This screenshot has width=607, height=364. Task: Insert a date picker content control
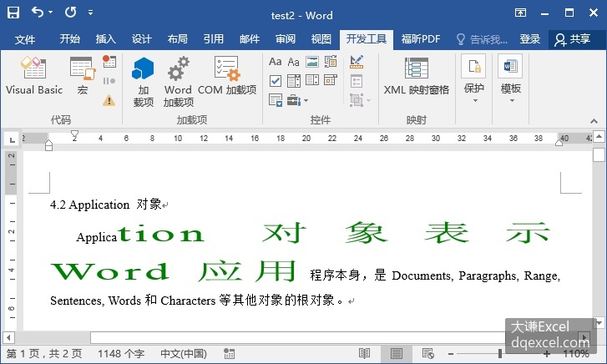(x=330, y=80)
